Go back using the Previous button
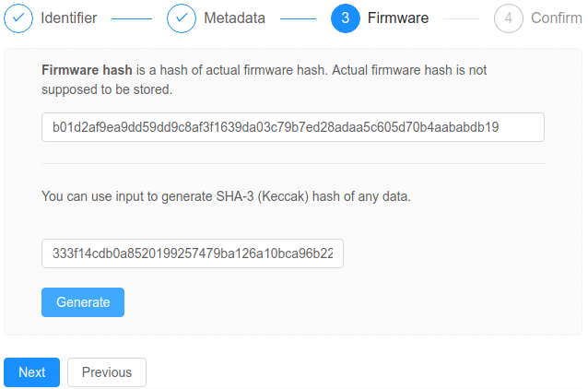This screenshot has width=588, height=389. 107,372
